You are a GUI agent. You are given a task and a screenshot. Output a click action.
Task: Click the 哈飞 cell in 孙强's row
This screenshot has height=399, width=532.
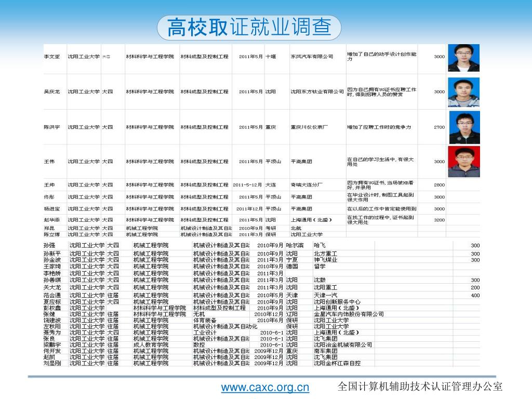[x=320, y=245]
